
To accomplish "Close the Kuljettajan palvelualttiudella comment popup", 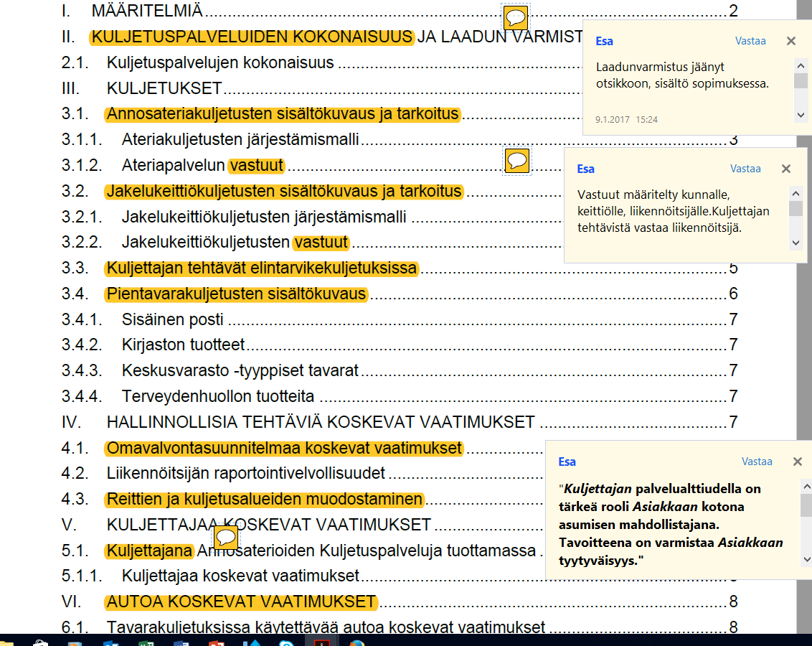I will coord(798,462).
